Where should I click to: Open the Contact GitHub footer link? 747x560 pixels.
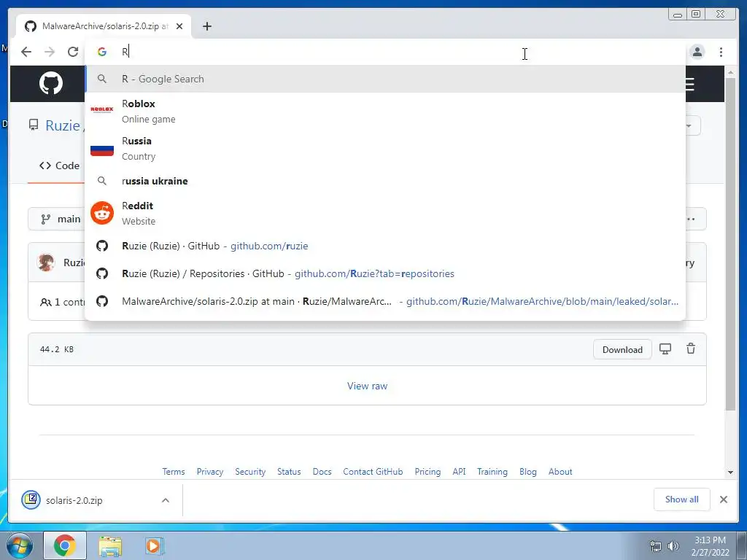[x=373, y=472]
